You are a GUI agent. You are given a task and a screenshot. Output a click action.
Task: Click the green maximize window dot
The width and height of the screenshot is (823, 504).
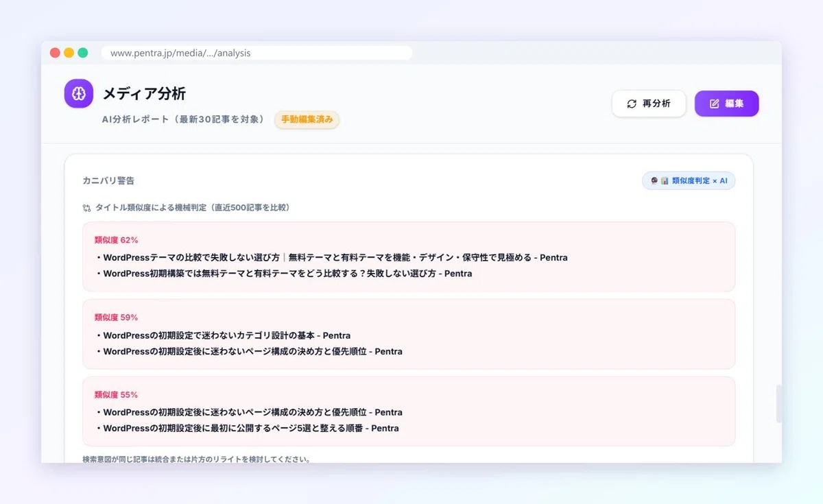point(82,53)
